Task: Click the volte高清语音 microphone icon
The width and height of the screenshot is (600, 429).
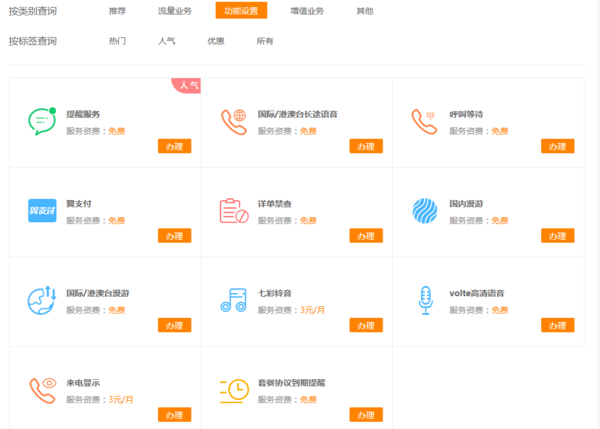Action: click(x=425, y=300)
